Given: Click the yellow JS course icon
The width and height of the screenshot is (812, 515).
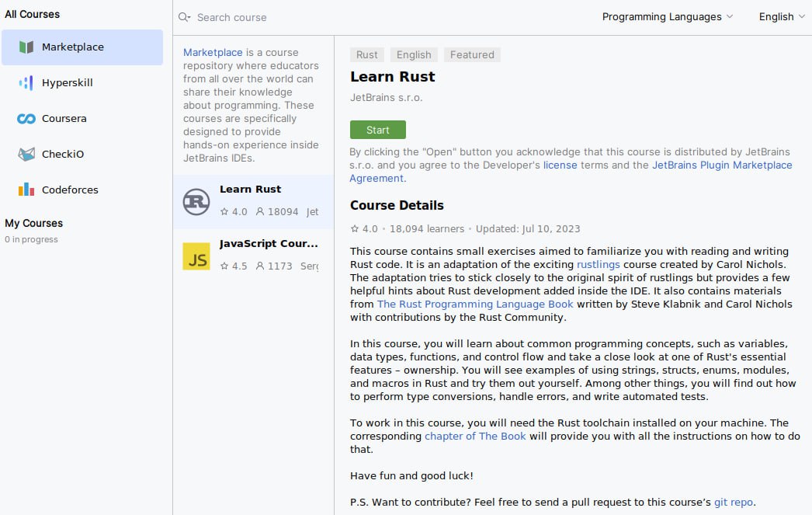Looking at the screenshot, I should 196,256.
